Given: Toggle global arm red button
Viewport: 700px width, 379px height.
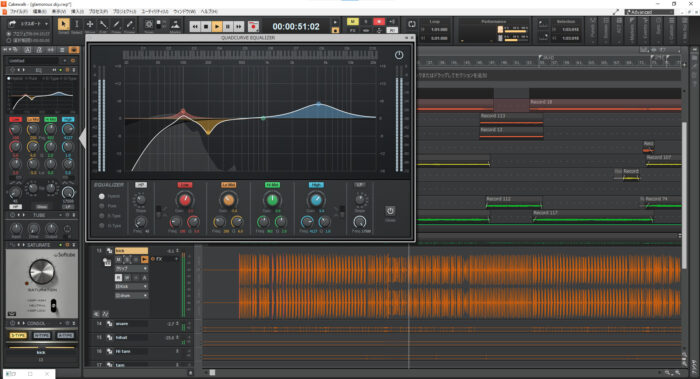Looking at the screenshot, I should (379, 21).
